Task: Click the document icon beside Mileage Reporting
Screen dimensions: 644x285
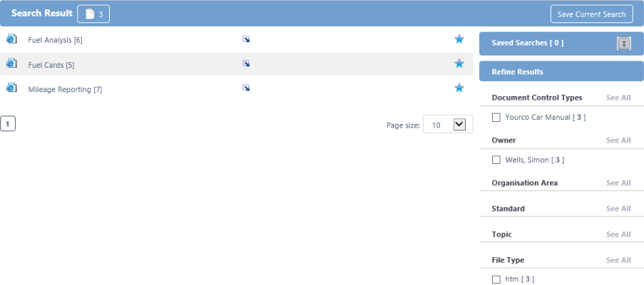Action: pos(11,88)
